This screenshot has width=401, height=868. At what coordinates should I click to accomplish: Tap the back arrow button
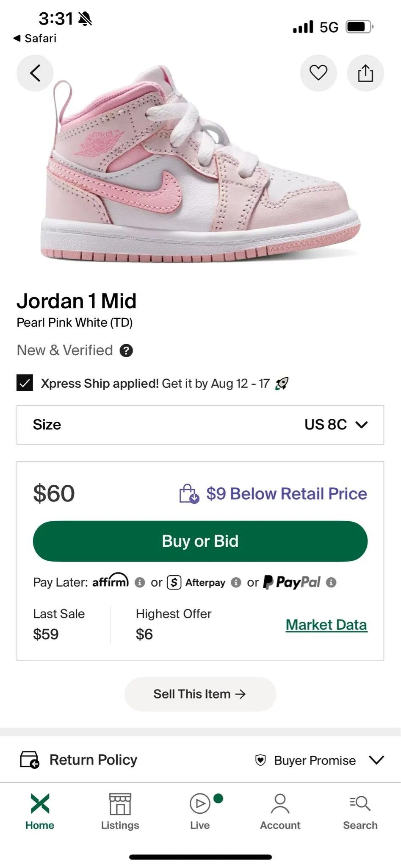coord(35,73)
